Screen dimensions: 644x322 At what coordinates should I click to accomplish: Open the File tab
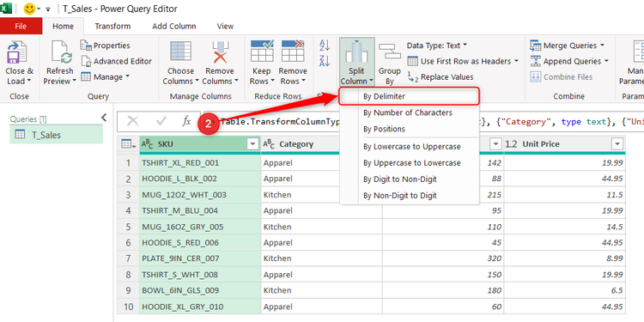tap(21, 27)
